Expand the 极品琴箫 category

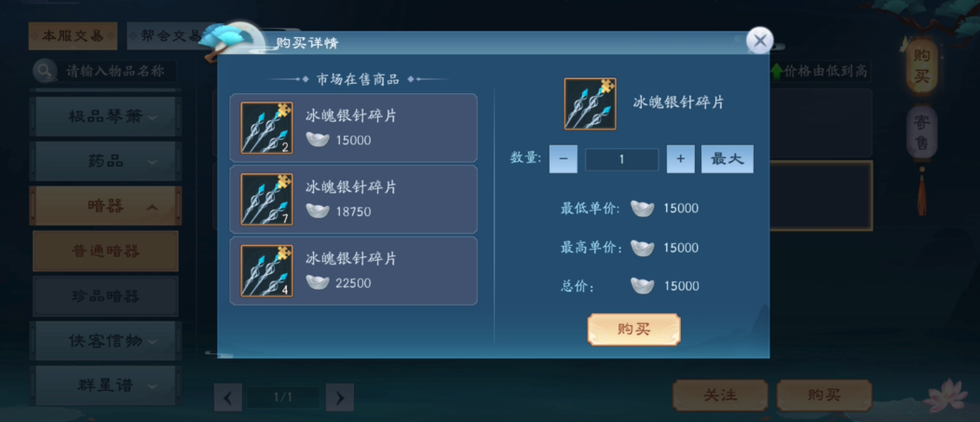coord(105,116)
